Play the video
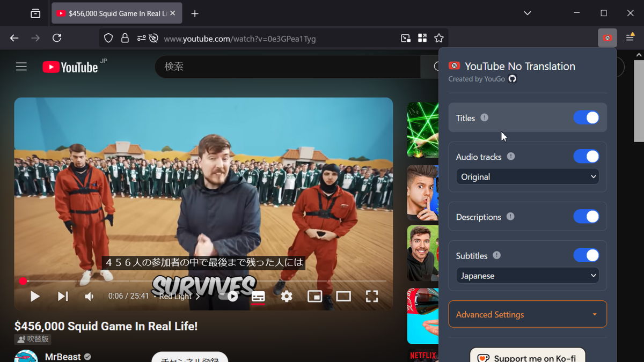The width and height of the screenshot is (644, 362). coord(35,296)
